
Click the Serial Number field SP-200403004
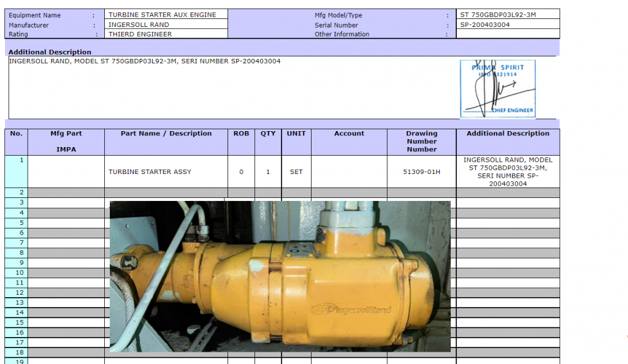[x=508, y=25]
